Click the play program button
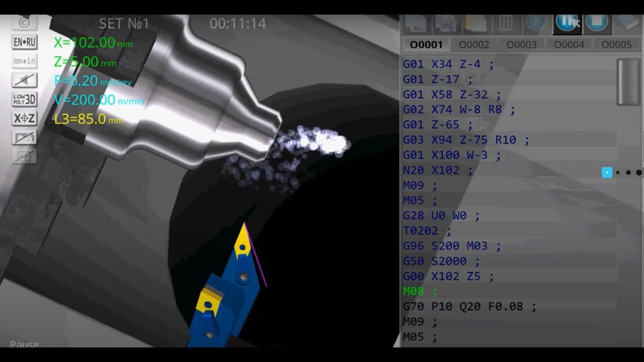Screen dimensions: 644x362 click(536, 24)
